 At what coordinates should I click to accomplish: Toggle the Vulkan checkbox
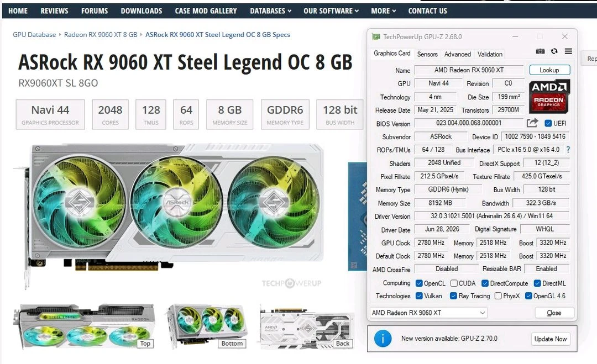point(419,296)
